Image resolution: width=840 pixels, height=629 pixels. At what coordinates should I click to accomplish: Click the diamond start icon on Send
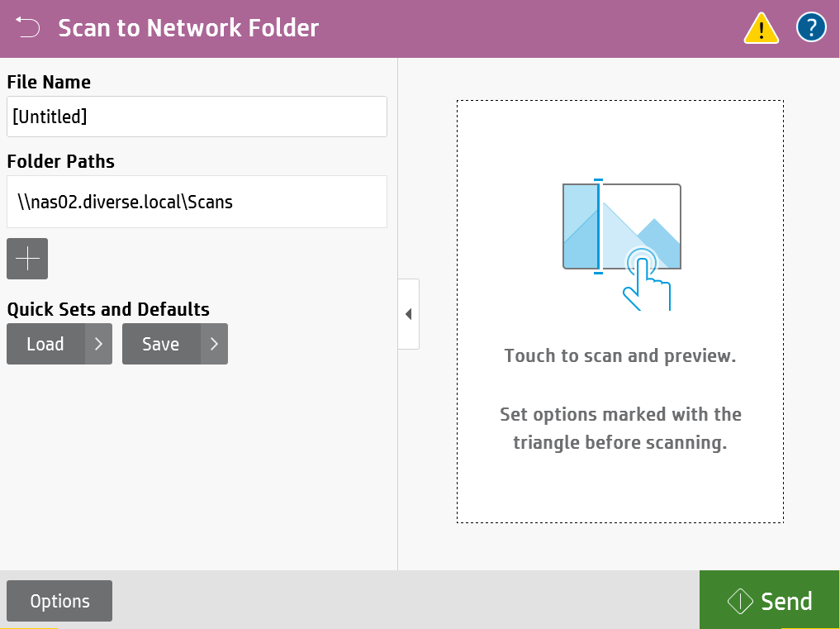coord(739,601)
